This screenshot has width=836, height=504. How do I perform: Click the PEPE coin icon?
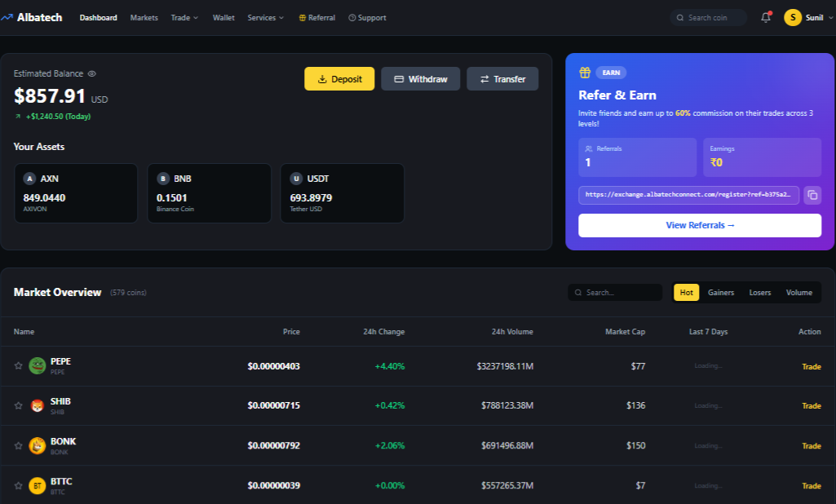tap(38, 366)
